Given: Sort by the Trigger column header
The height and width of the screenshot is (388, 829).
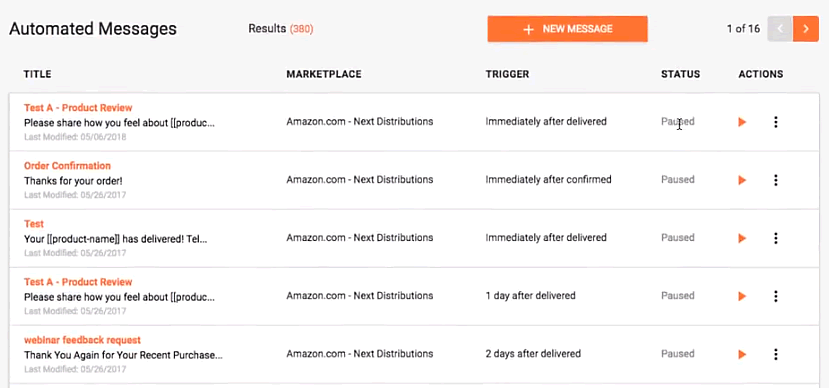Looking at the screenshot, I should [508, 74].
